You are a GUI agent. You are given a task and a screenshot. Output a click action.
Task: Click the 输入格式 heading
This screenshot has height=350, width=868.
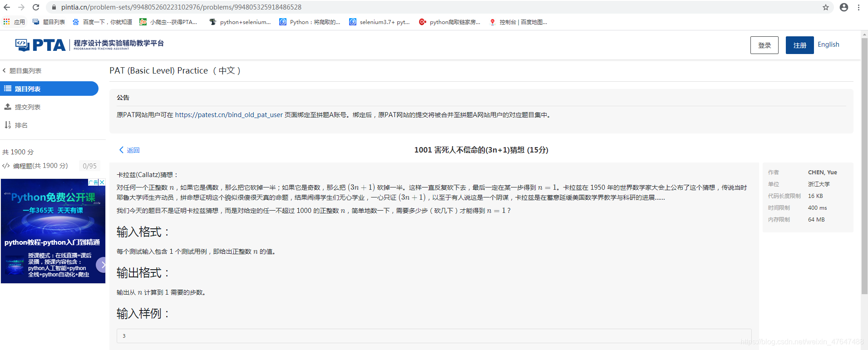pos(143,232)
